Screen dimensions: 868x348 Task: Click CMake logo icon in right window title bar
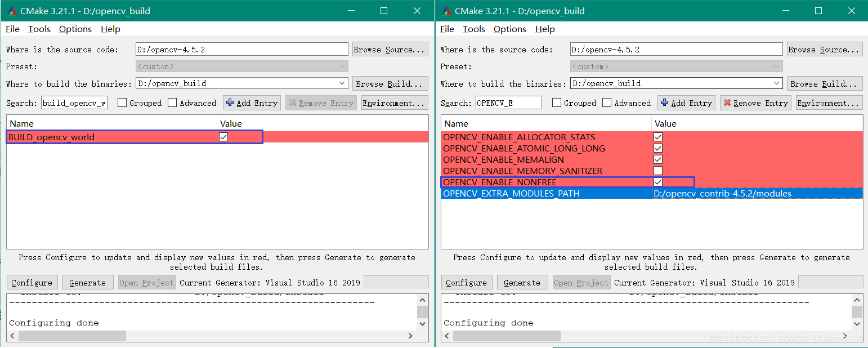[x=446, y=11]
